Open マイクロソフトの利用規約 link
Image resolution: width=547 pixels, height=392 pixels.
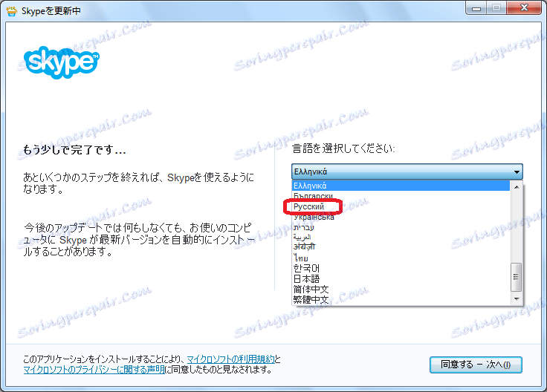(231, 359)
